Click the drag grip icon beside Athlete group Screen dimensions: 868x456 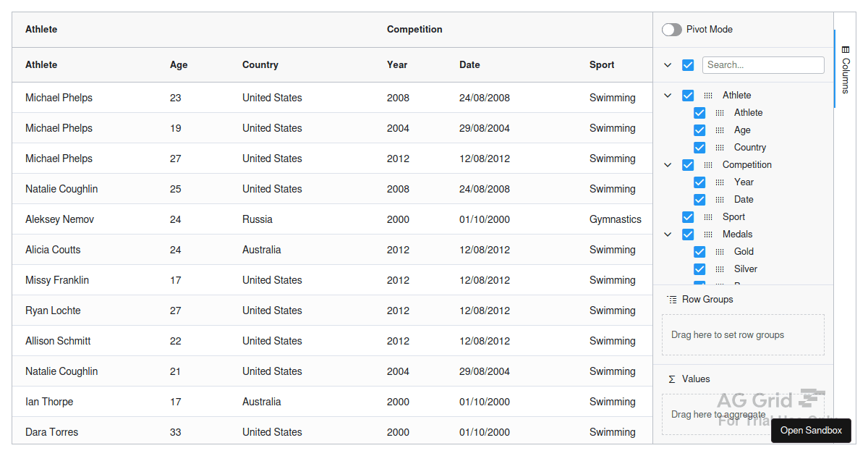707,95
